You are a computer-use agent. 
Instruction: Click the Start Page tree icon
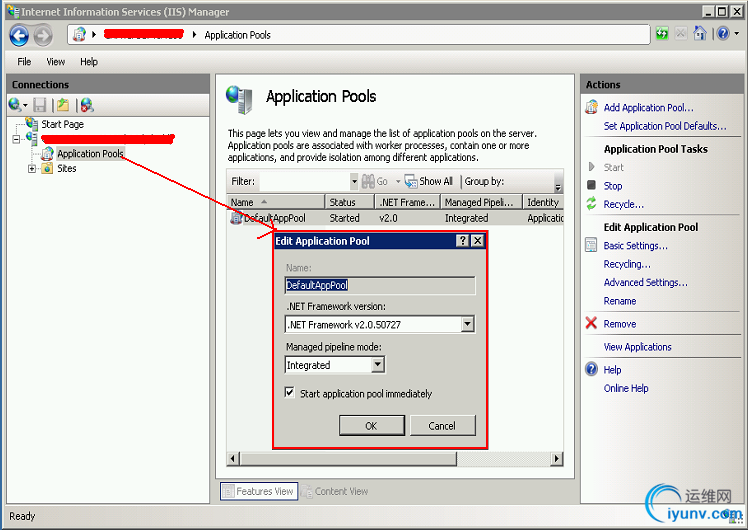pyautogui.click(x=32, y=124)
